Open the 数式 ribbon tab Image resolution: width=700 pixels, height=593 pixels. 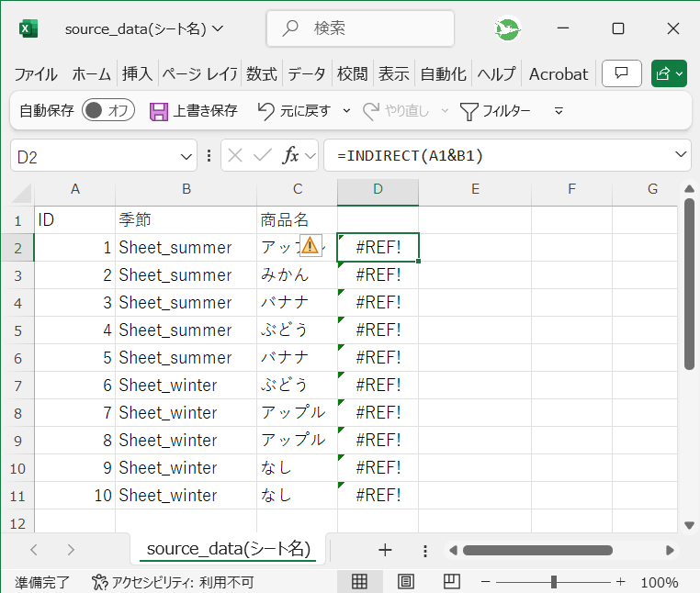tap(262, 74)
